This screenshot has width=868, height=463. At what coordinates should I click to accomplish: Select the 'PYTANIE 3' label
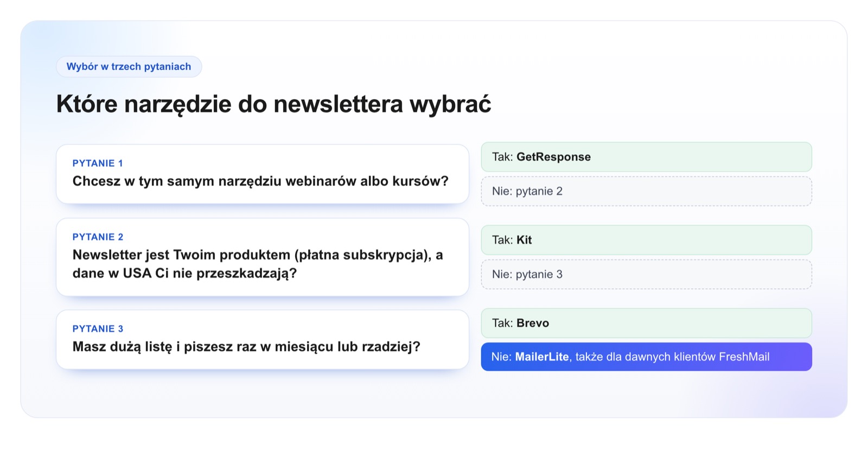(x=98, y=329)
